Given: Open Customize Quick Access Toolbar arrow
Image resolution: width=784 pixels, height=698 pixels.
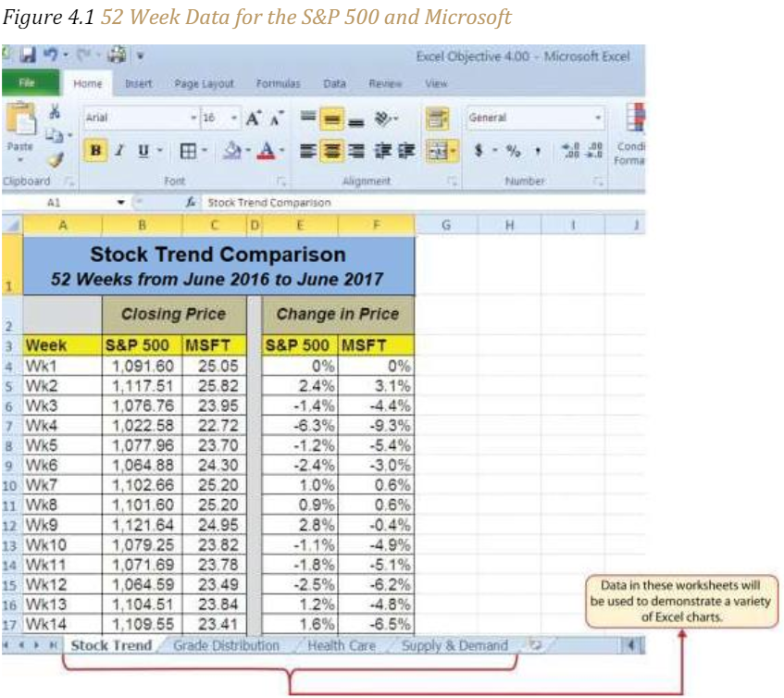Looking at the screenshot, I should [141, 56].
